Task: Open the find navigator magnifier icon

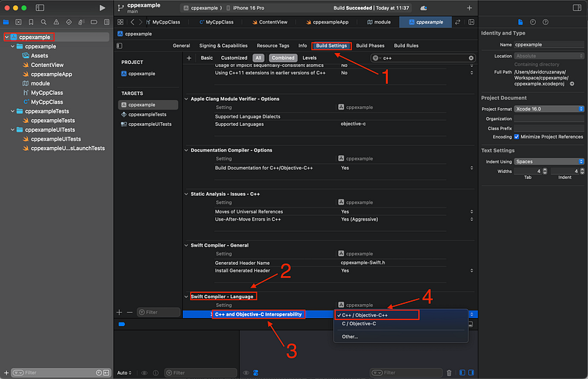Action: click(43, 22)
